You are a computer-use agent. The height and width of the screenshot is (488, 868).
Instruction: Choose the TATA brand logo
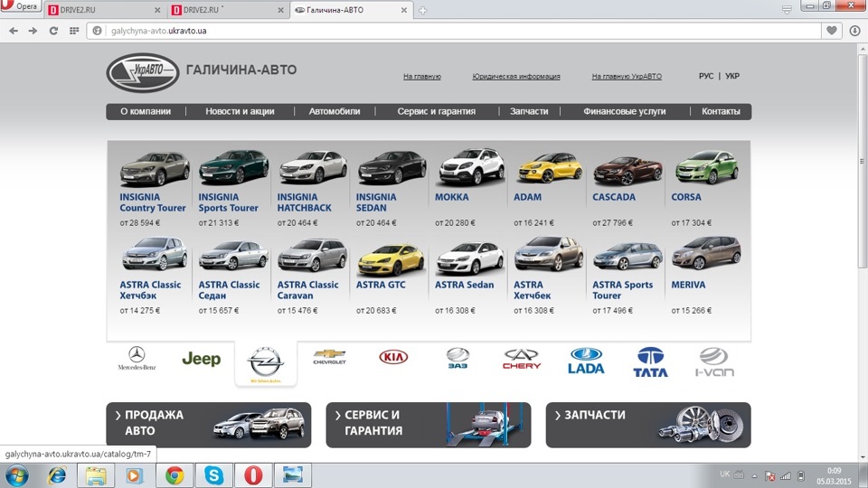pyautogui.click(x=650, y=361)
